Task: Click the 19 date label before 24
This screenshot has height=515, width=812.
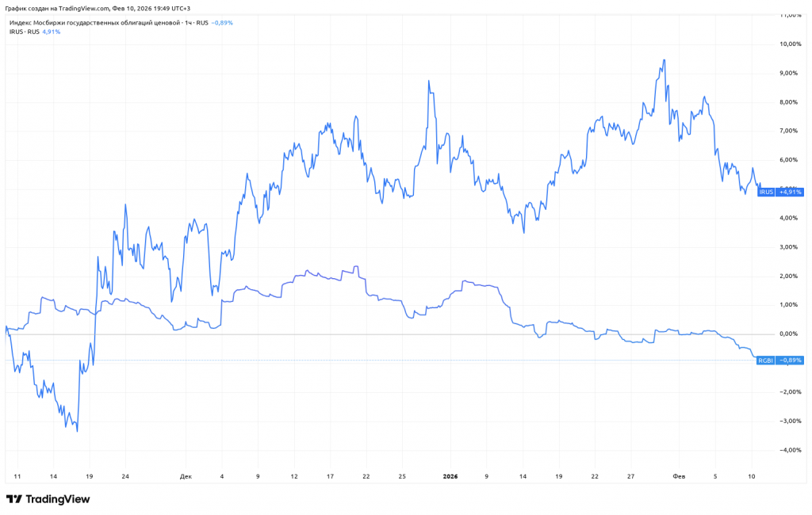Action: click(x=90, y=476)
